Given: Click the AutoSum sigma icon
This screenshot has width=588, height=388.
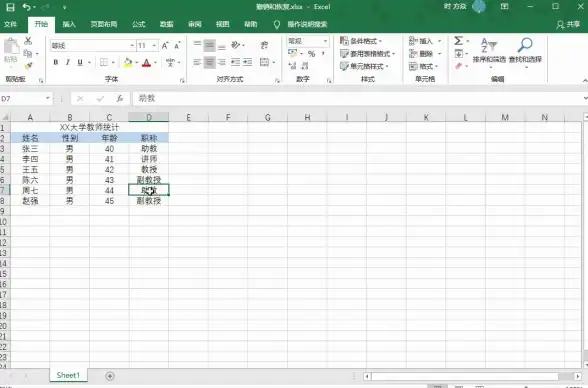Looking at the screenshot, I should [x=458, y=40].
